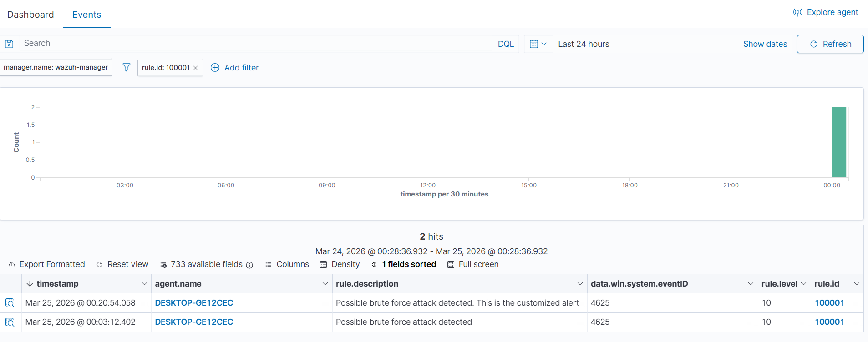Remove the rule.id: 100001 filter

click(196, 68)
